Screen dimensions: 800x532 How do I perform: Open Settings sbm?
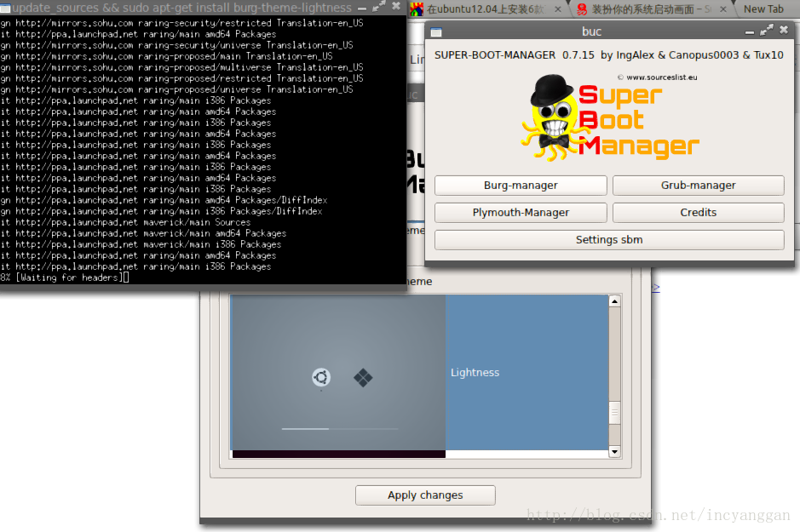point(609,239)
